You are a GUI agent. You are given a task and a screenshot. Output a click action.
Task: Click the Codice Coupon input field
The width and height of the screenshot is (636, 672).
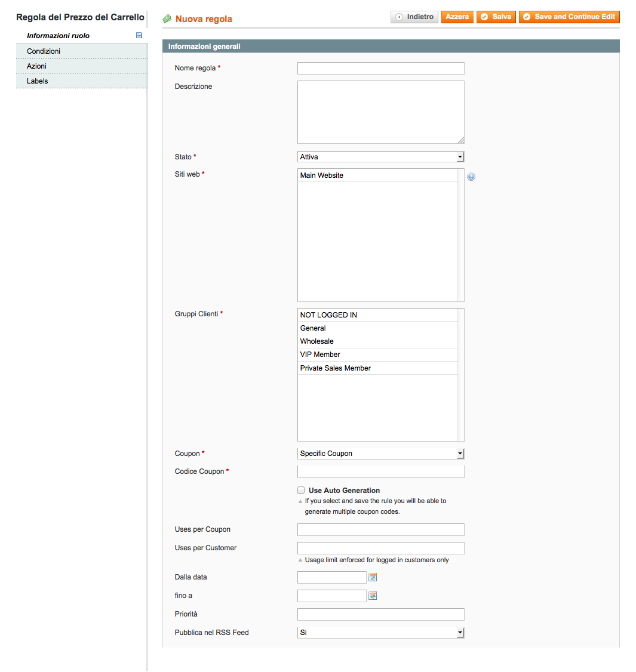(x=380, y=472)
